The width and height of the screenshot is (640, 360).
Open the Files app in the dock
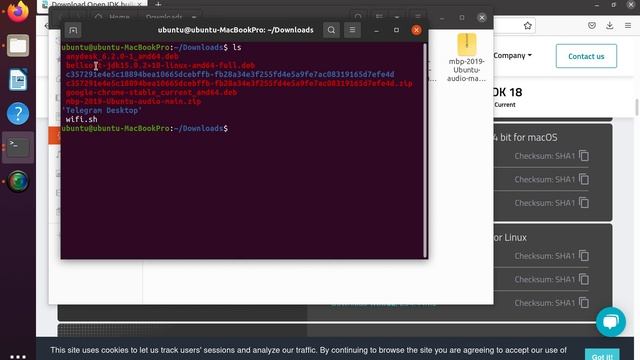(18, 45)
